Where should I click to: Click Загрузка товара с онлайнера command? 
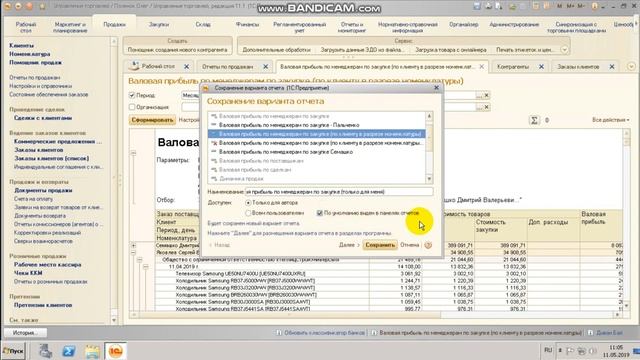(x=451, y=50)
